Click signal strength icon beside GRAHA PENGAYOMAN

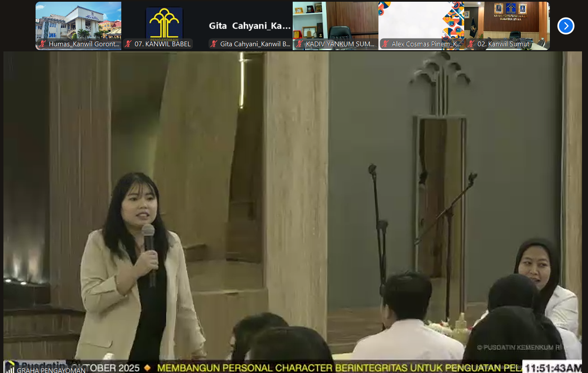pyautogui.click(x=10, y=370)
